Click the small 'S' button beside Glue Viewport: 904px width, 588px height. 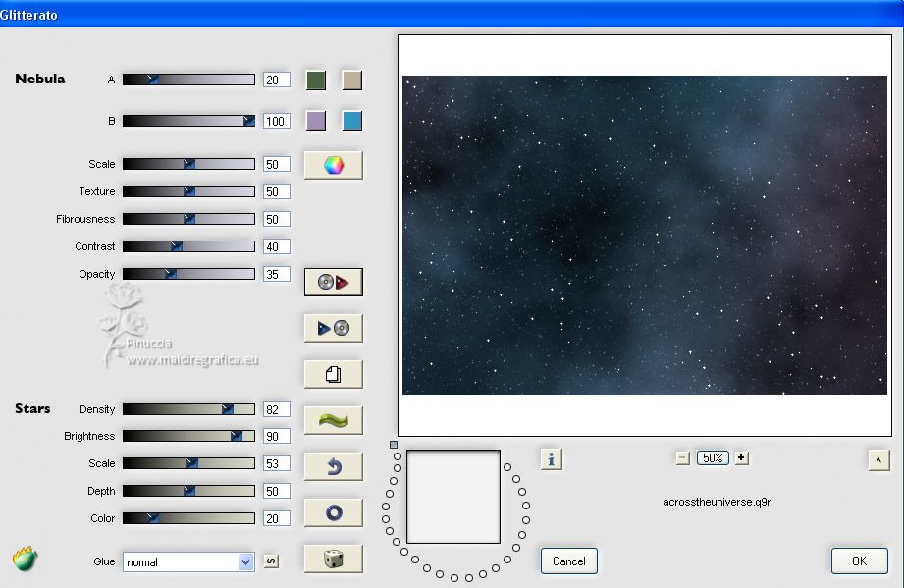pyautogui.click(x=271, y=561)
